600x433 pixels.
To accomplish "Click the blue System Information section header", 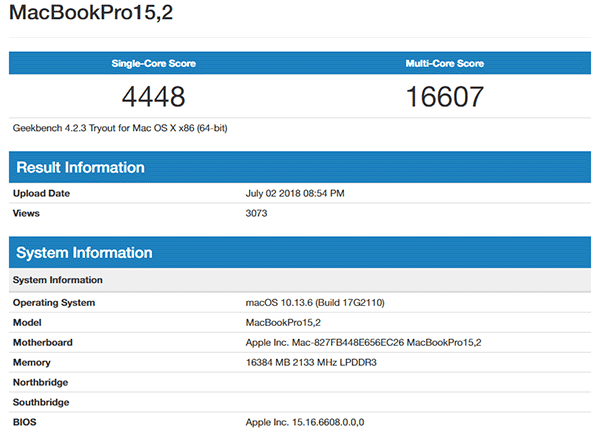I will tap(84, 252).
